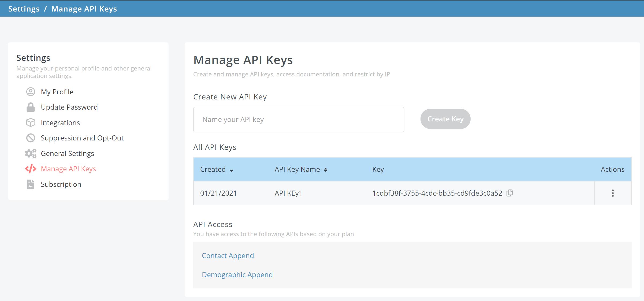The height and width of the screenshot is (301, 644).
Task: Click the General Settings gears icon
Action: pyautogui.click(x=31, y=153)
